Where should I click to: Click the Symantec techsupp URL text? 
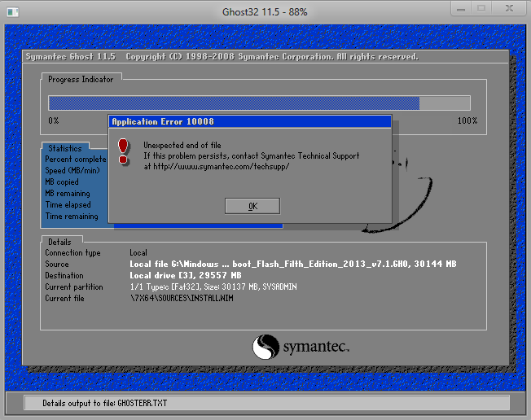coord(222,167)
